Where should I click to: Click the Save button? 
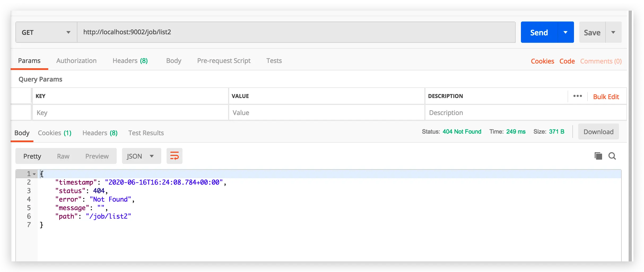coord(592,32)
